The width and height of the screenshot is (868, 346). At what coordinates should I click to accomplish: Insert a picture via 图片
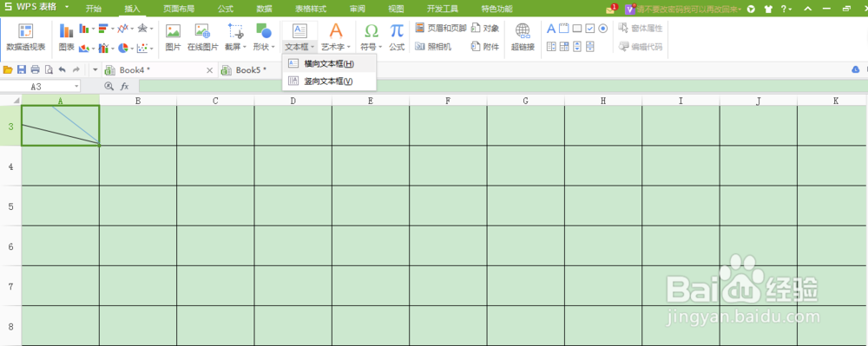174,37
